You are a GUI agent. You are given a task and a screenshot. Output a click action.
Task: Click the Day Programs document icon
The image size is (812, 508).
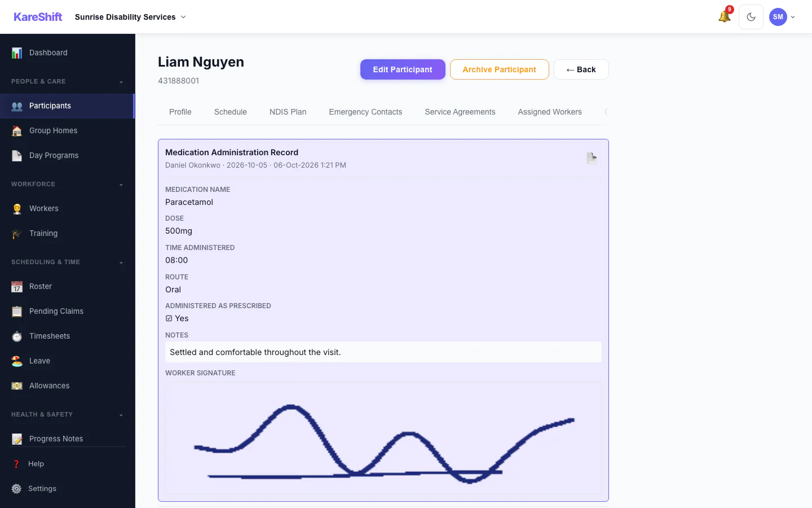(17, 155)
